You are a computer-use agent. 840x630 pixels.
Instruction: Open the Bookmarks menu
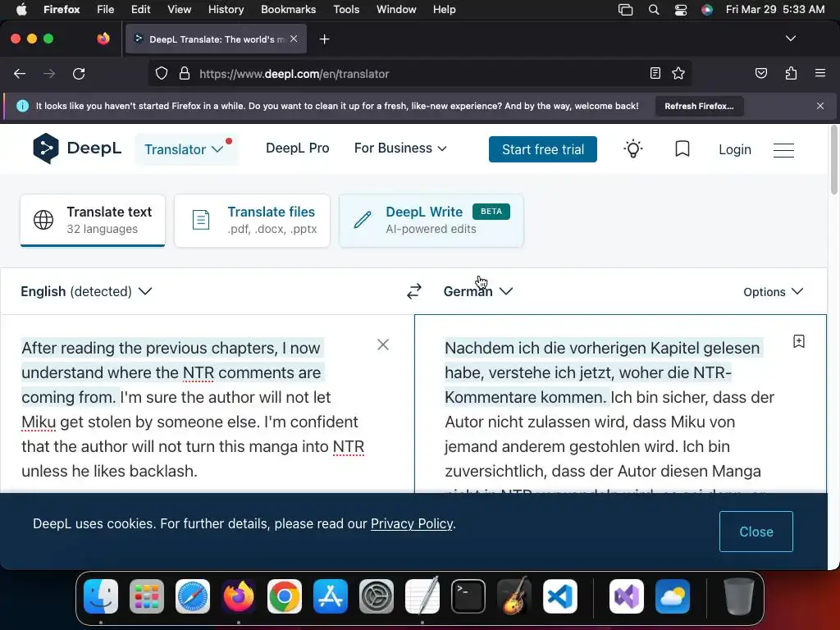[x=288, y=10]
